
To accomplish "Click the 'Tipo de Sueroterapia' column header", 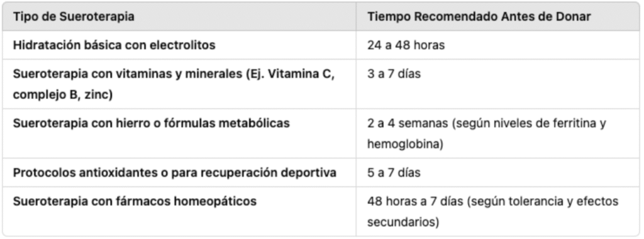I will (x=74, y=17).
